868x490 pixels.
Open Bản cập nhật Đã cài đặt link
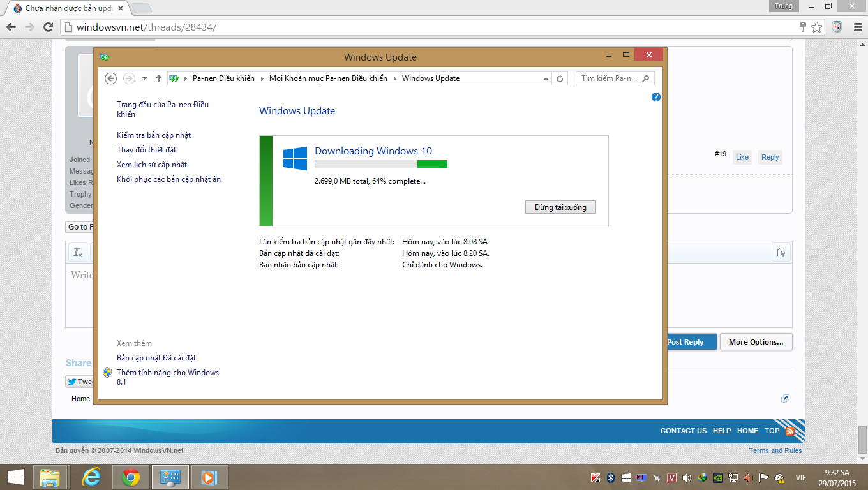(x=156, y=358)
